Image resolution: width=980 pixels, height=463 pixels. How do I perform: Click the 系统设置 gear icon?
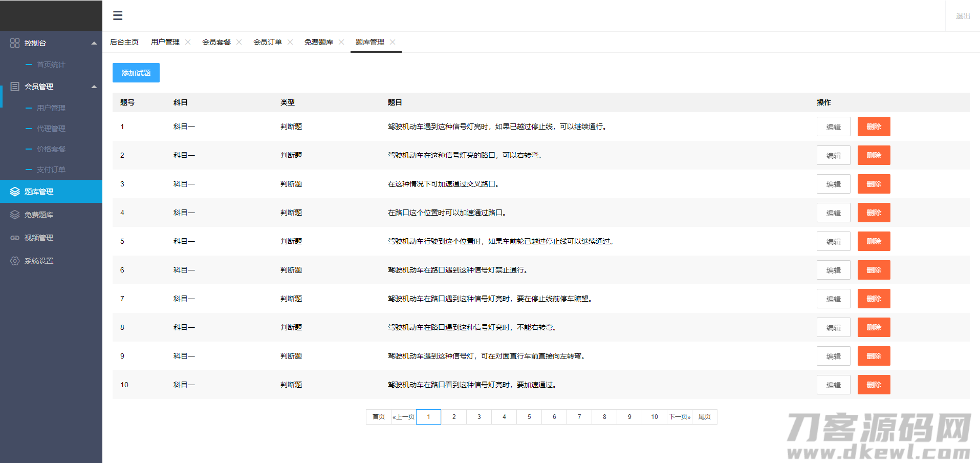pos(15,261)
